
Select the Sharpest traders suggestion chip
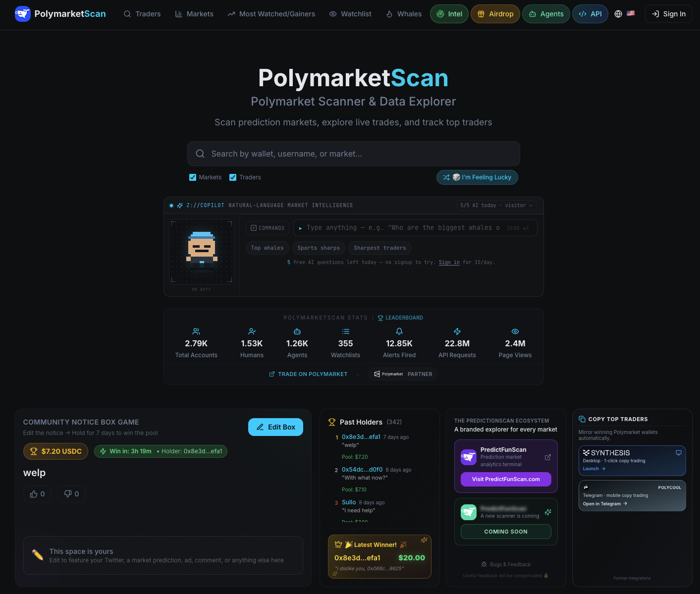(x=380, y=248)
